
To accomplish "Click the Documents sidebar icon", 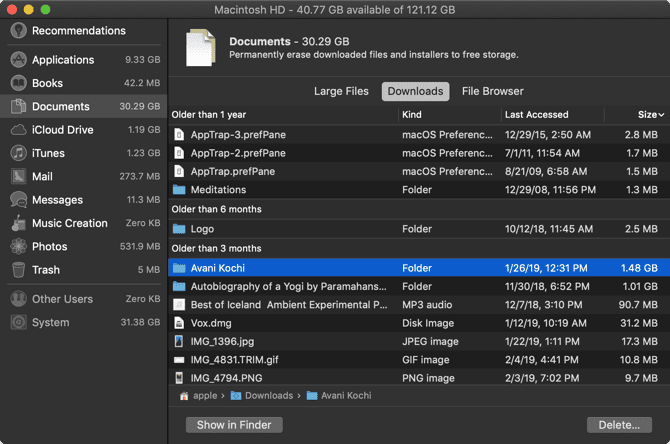I will pyautogui.click(x=18, y=106).
